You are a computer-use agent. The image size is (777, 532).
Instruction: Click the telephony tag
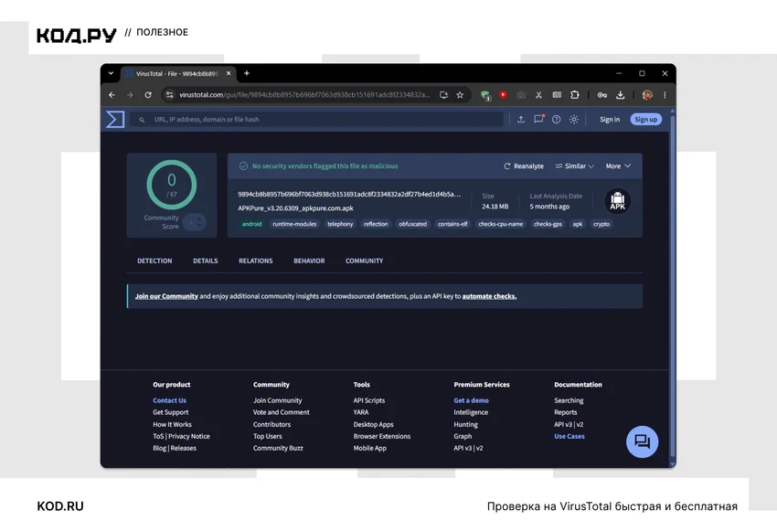[340, 224]
